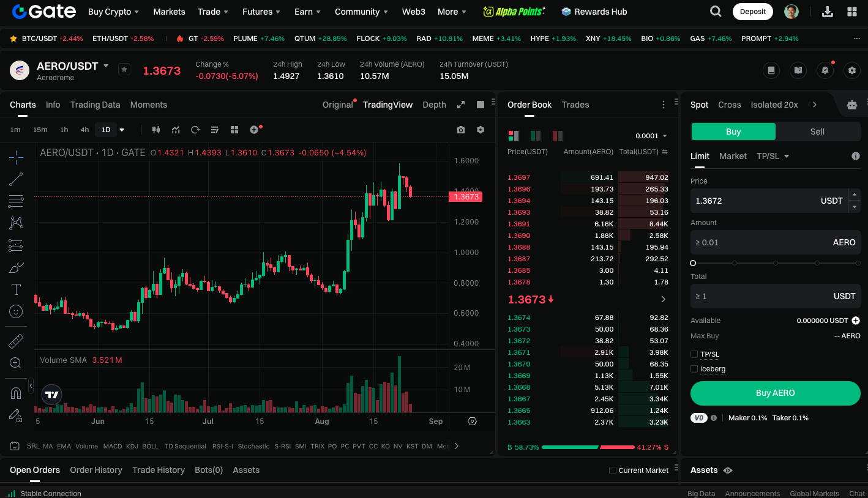Show more margin tabs with chevron
The image size is (868, 498).
814,105
